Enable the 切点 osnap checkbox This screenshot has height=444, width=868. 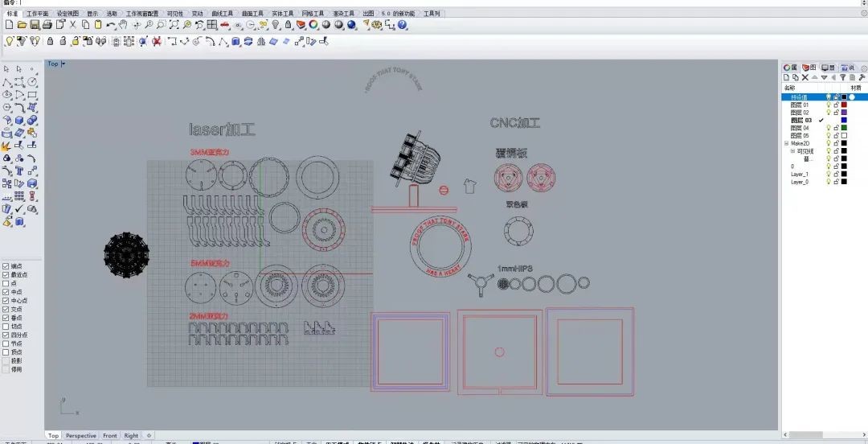(6, 327)
